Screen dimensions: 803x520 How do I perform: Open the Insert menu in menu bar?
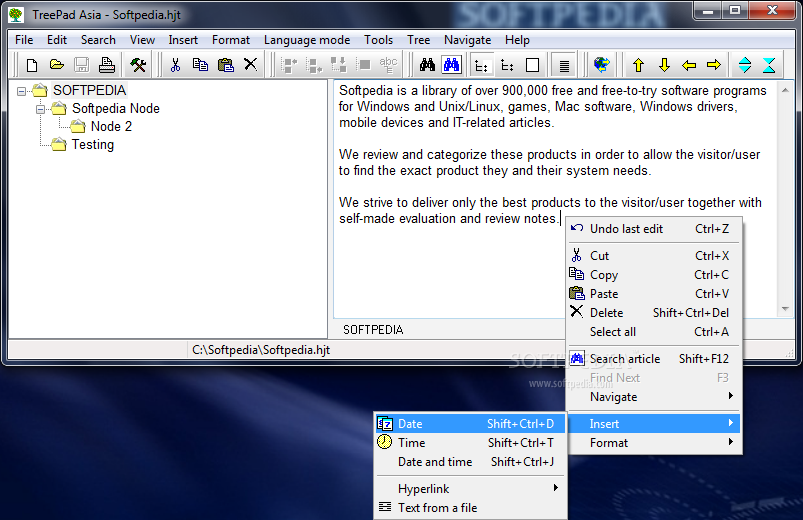(x=183, y=40)
